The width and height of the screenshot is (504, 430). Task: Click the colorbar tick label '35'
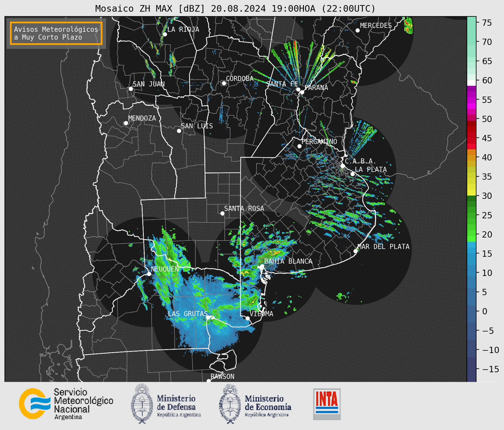[x=487, y=177]
